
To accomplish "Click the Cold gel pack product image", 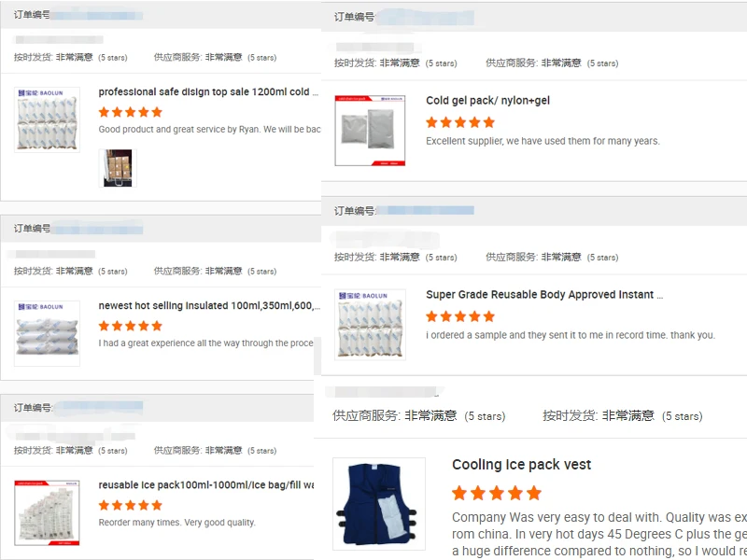I will (370, 131).
